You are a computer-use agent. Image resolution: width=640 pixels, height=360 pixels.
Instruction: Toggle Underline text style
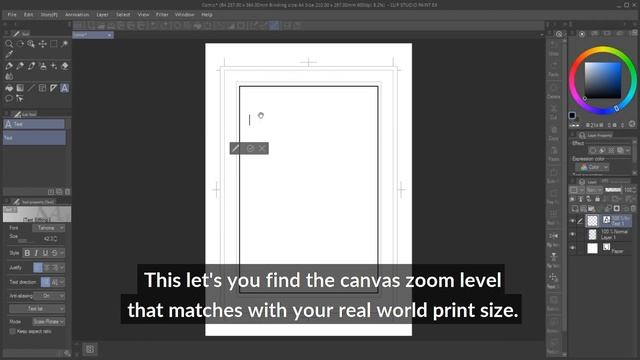coord(45,253)
